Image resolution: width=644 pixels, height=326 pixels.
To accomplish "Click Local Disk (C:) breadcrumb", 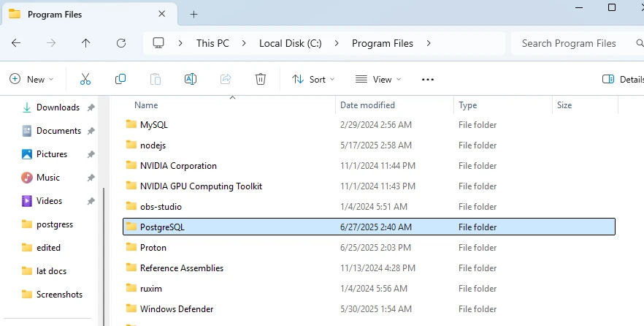I will 291,43.
